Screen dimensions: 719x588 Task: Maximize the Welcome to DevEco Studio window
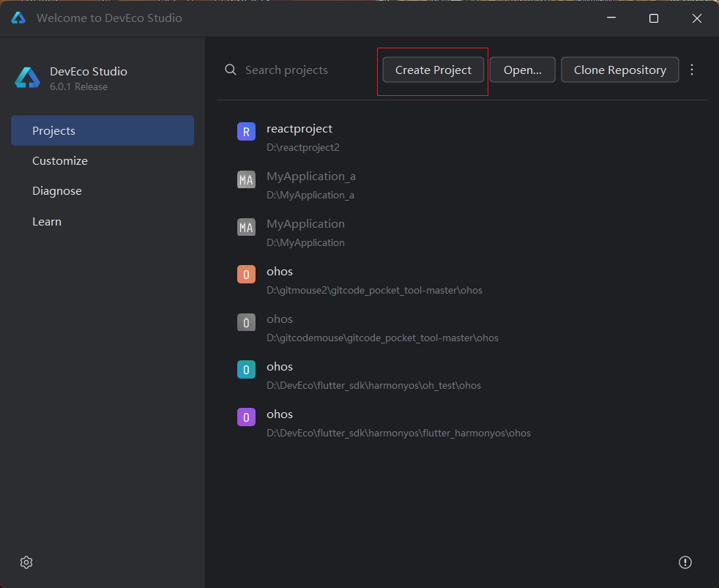(654, 18)
